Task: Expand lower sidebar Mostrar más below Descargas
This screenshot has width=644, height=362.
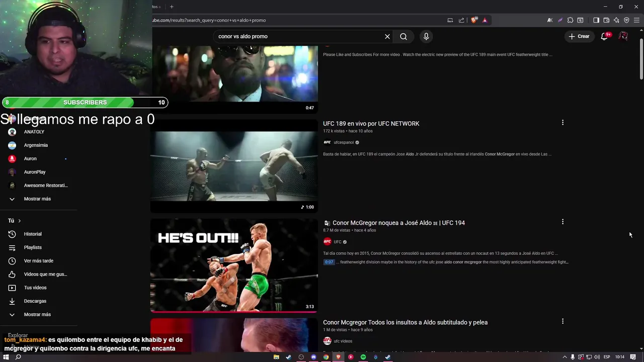Action: click(38, 314)
